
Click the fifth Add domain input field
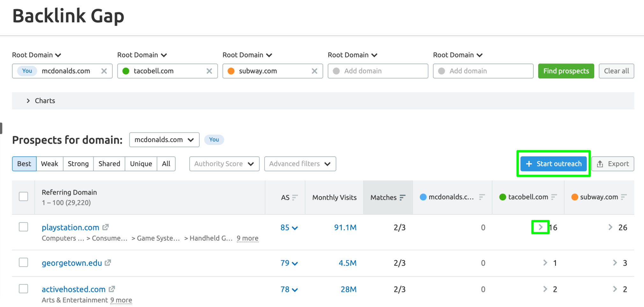483,71
